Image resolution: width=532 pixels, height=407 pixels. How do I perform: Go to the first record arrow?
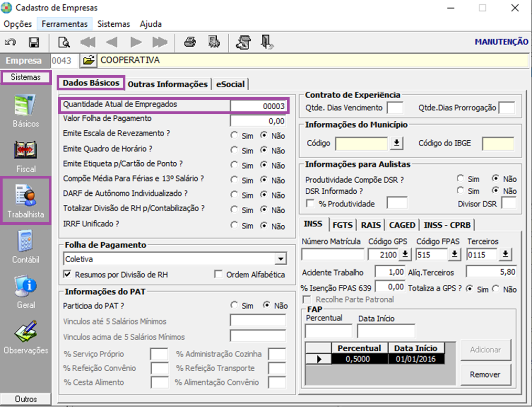pos(88,42)
